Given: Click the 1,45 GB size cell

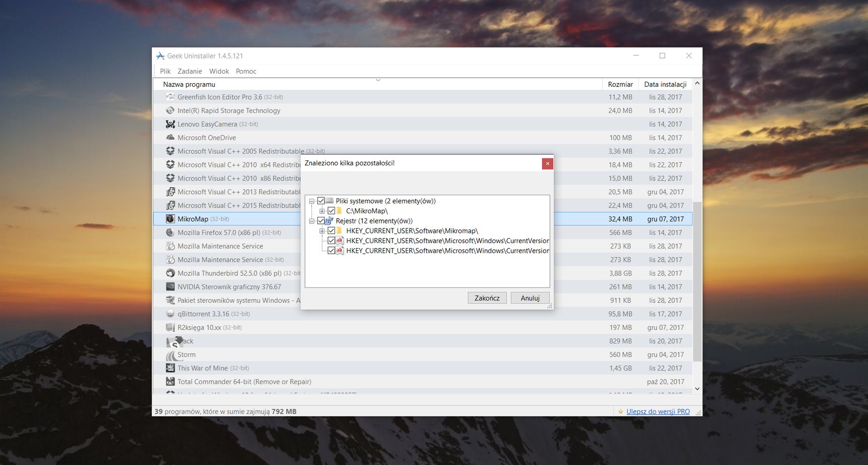Looking at the screenshot, I should [620, 368].
